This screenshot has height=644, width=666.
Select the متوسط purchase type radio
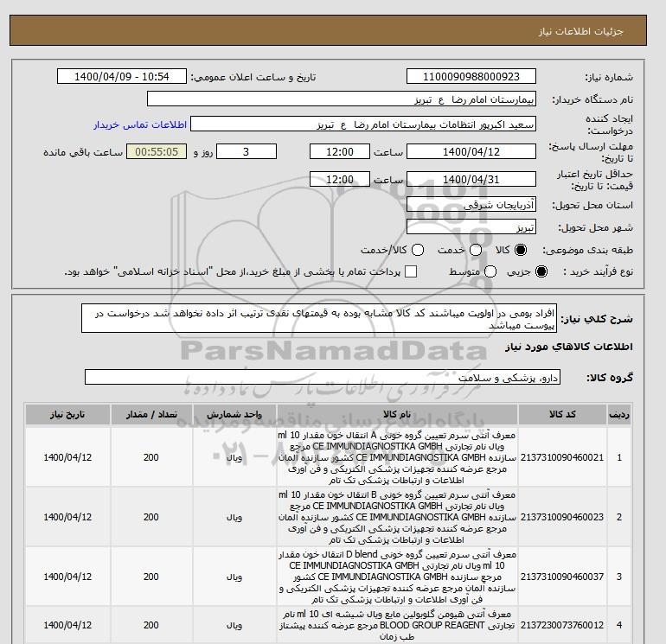click(490, 271)
